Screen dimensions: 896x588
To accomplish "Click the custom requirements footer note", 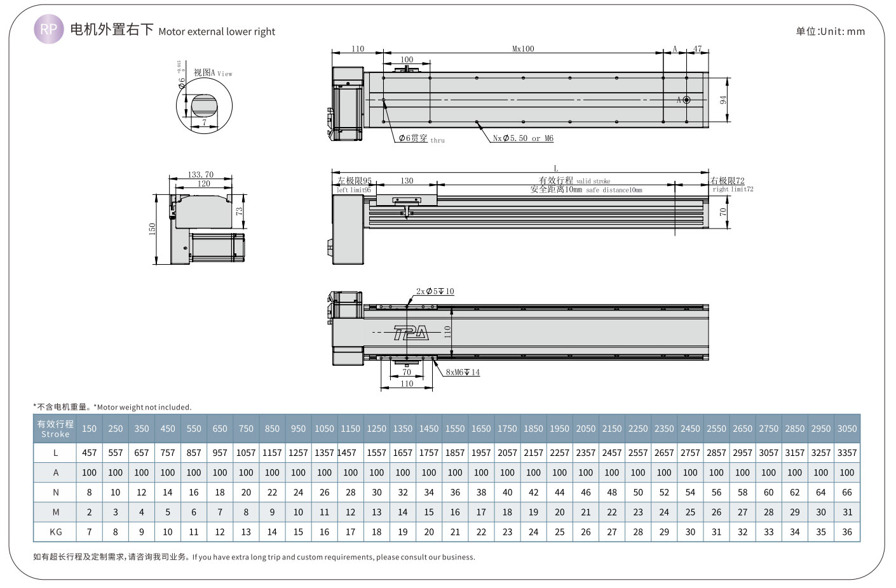I will (254, 557).
